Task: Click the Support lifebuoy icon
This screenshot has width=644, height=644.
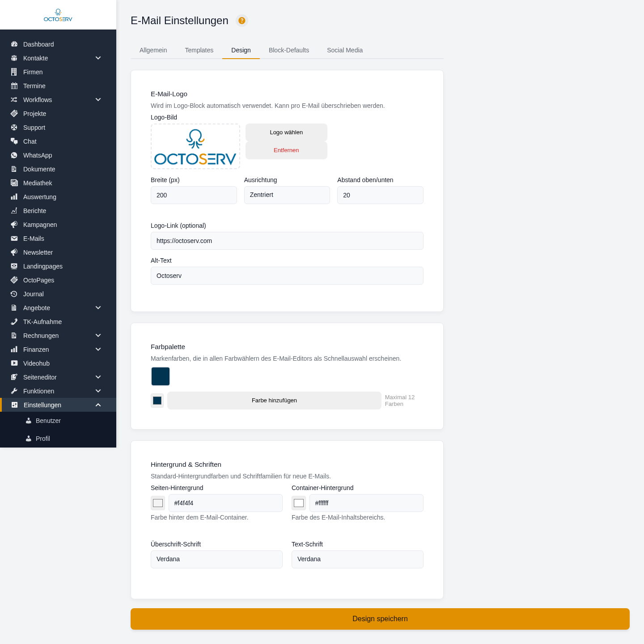Action: (14, 128)
